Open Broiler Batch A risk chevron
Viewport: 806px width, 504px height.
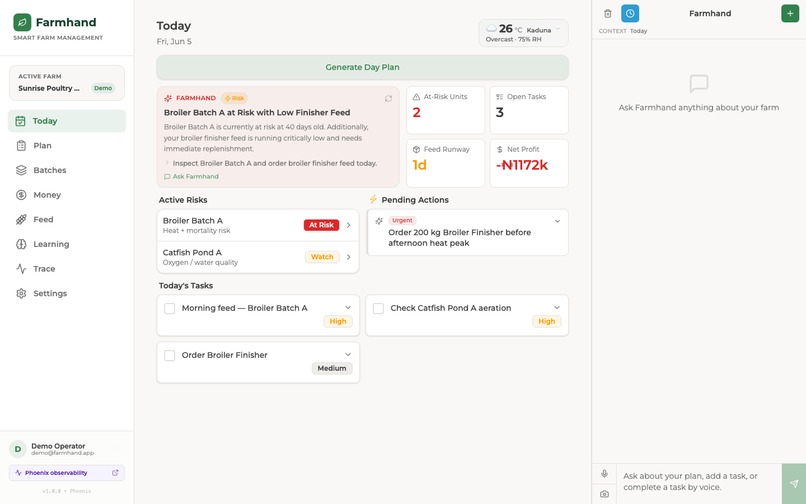349,225
